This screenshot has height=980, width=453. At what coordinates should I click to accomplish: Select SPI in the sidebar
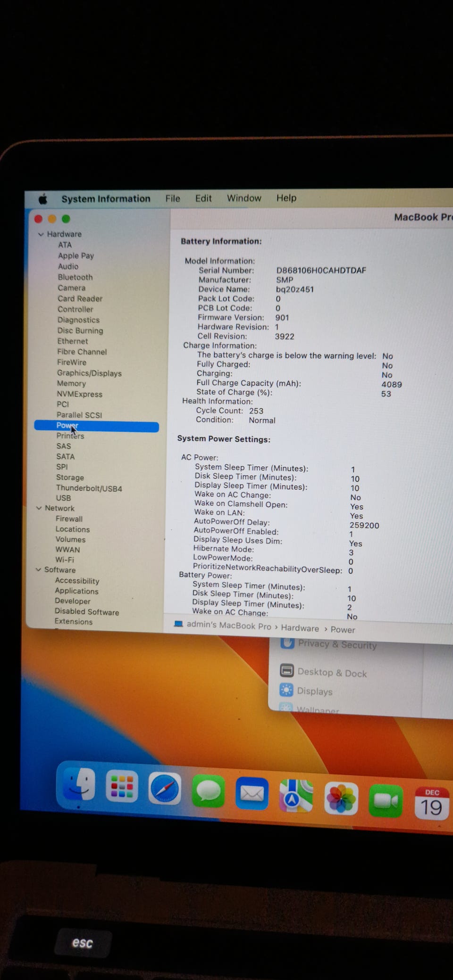[x=62, y=467]
